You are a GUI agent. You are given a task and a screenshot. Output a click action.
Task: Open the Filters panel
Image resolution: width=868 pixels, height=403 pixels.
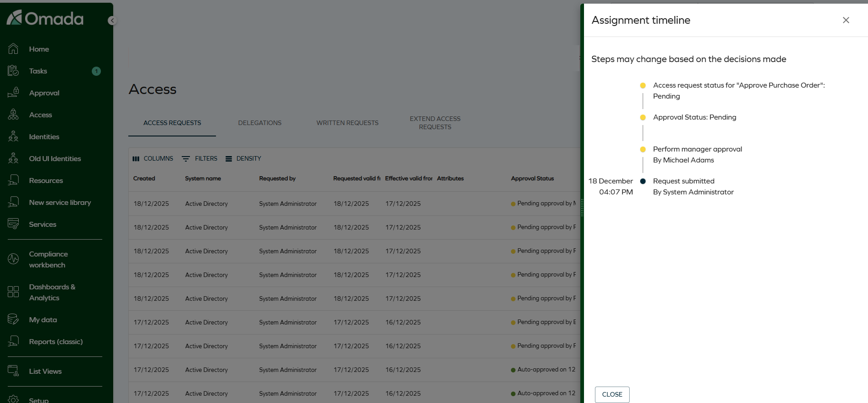(200, 158)
